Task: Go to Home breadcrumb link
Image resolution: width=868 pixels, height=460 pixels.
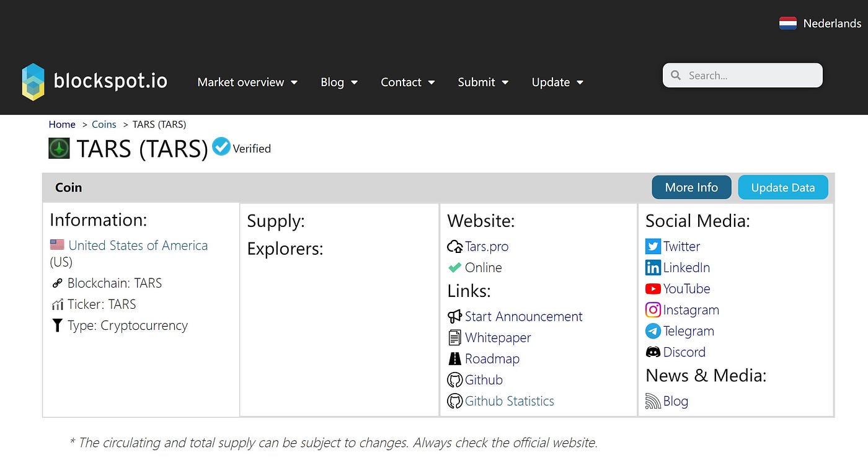Action: coord(62,124)
